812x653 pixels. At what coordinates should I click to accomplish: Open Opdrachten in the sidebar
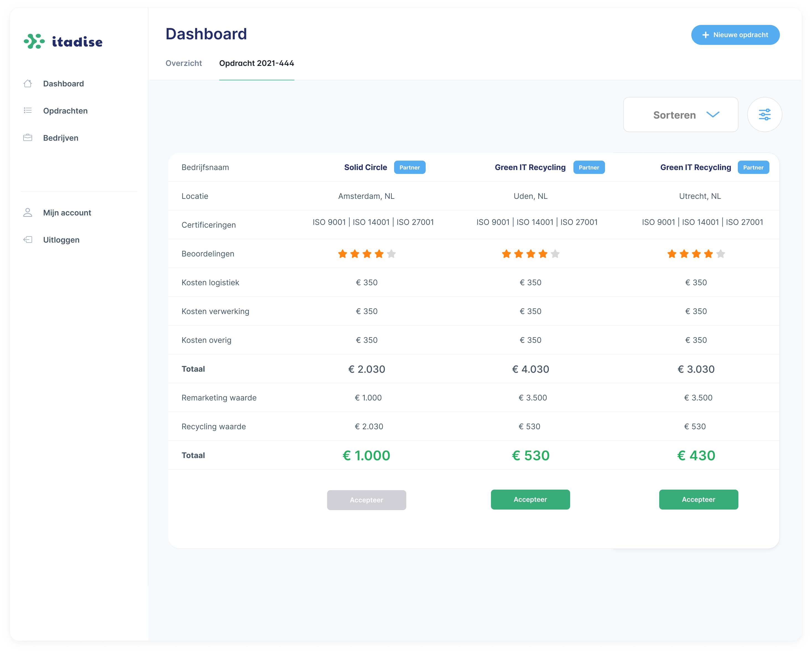coord(65,111)
